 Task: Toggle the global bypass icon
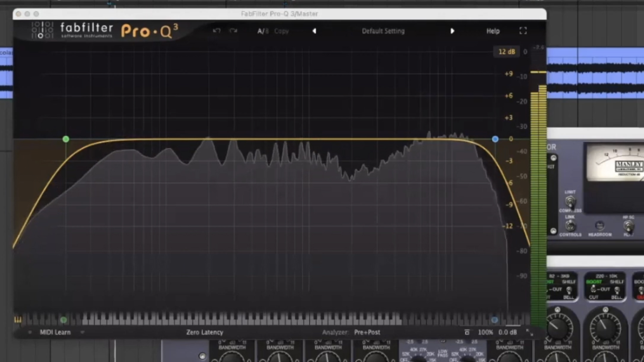(467, 332)
